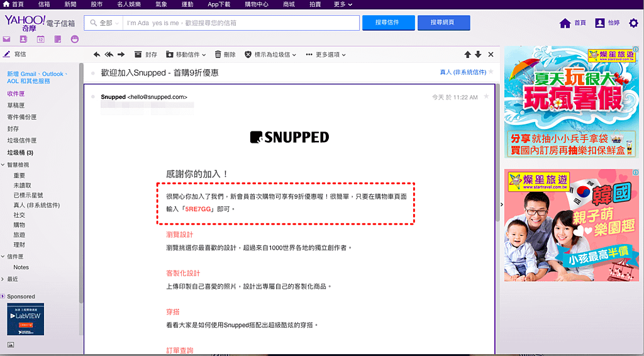This screenshot has height=356, width=644.
Task: Collapse the 智慧檢視 section
Action: [3, 165]
